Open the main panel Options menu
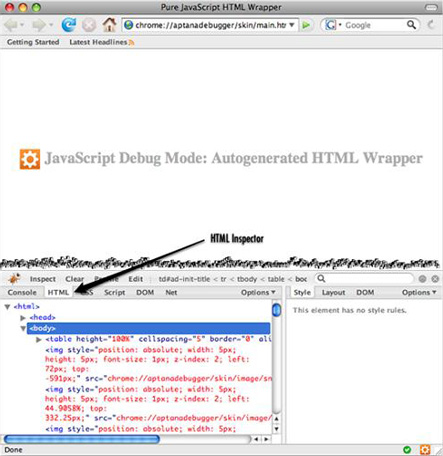Screen dimensions: 443x456 (258, 293)
